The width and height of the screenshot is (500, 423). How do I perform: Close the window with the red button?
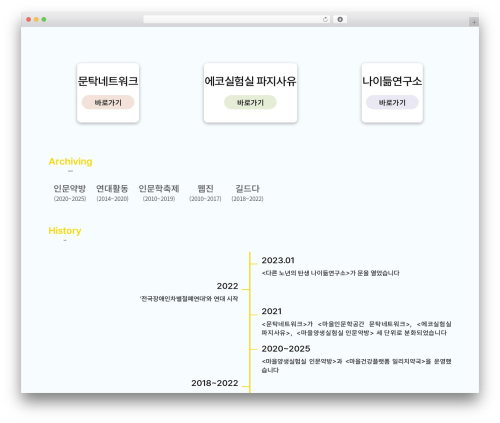[x=29, y=20]
